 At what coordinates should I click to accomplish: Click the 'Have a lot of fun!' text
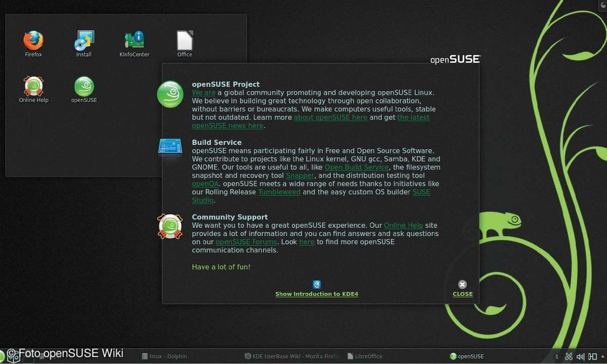[221, 266]
